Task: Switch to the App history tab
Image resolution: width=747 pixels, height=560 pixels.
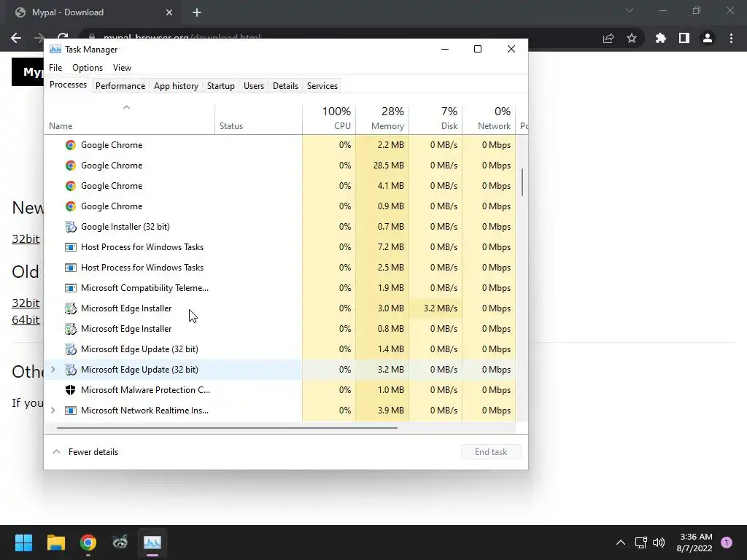Action: click(x=176, y=86)
